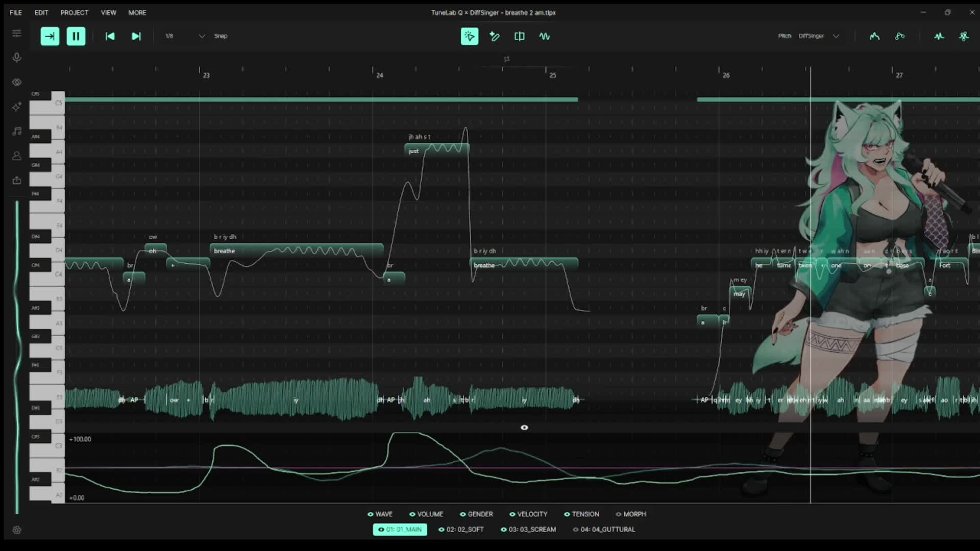Open the PROJECT menu
The width and height of the screenshot is (980, 551).
tap(75, 12)
